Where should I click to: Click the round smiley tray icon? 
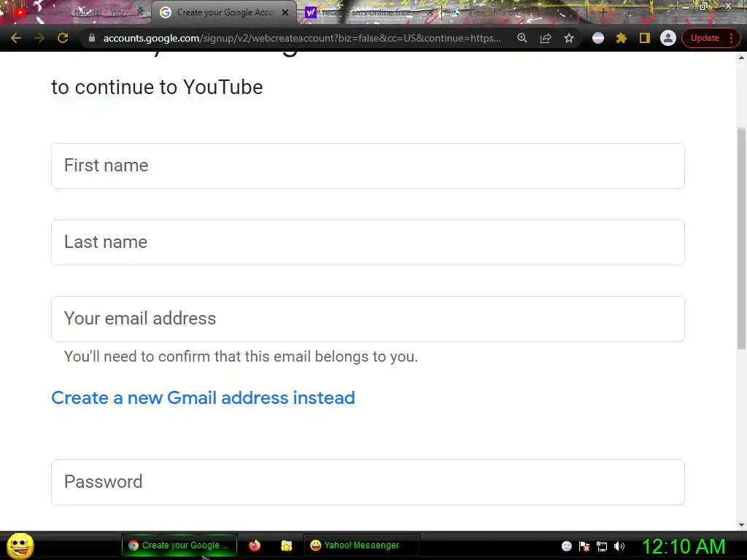pyautogui.click(x=566, y=546)
